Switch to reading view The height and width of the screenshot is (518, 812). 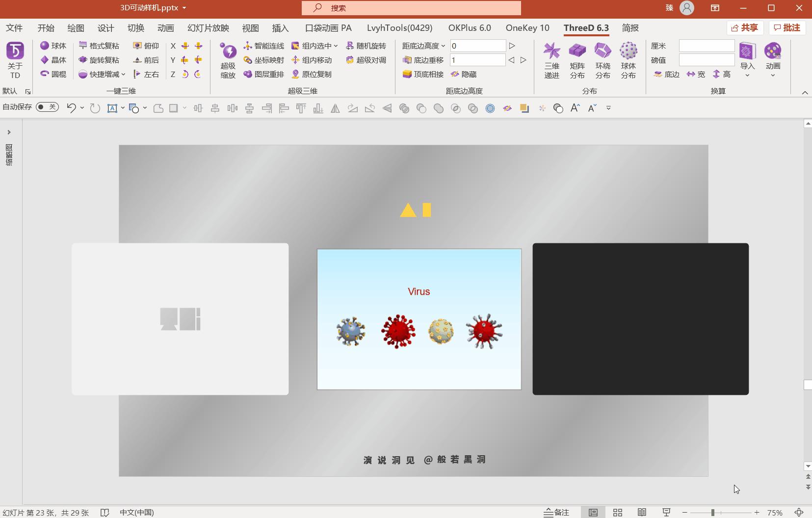point(642,513)
